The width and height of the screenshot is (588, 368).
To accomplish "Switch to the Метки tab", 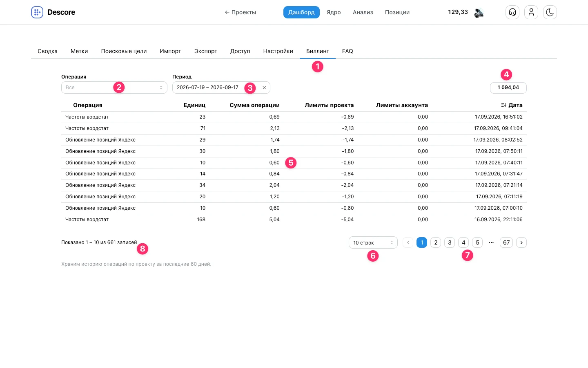I will tap(79, 51).
